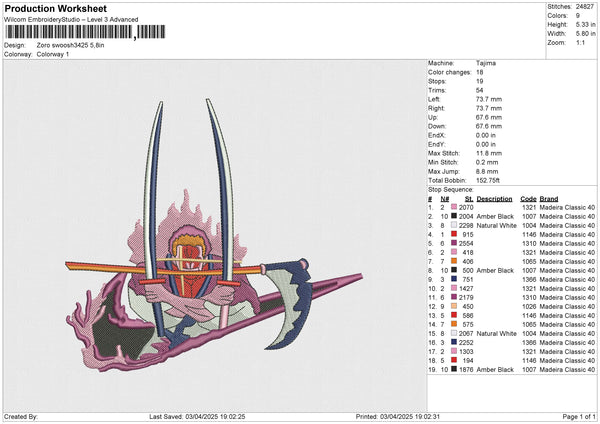Select the navy swatch beside 751 stitches

tap(454, 279)
